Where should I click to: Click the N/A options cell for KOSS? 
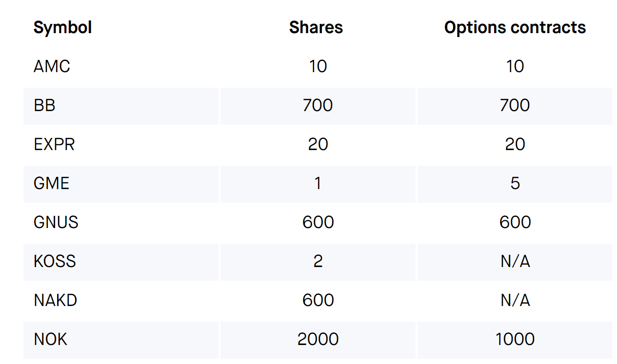(x=515, y=261)
